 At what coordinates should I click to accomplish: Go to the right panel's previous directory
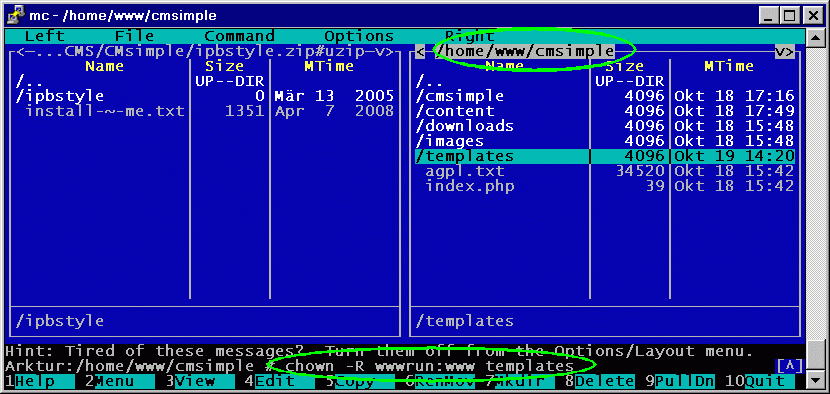click(420, 51)
